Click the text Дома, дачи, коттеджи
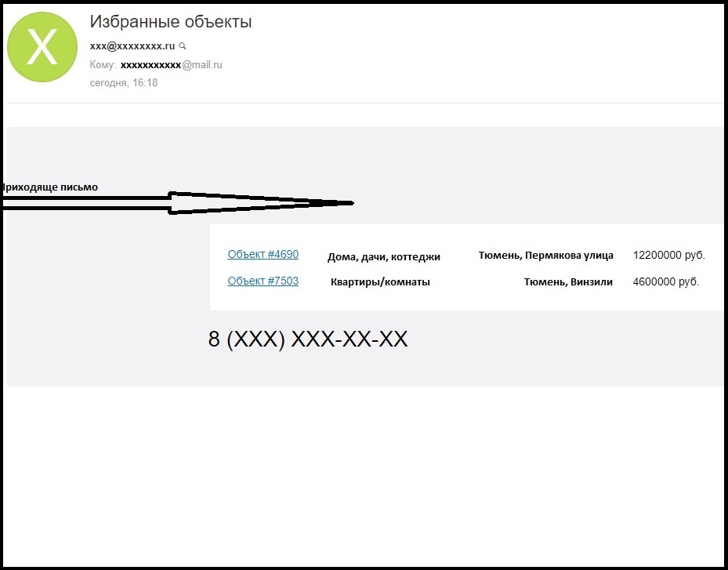Image resolution: width=728 pixels, height=570 pixels. [383, 257]
